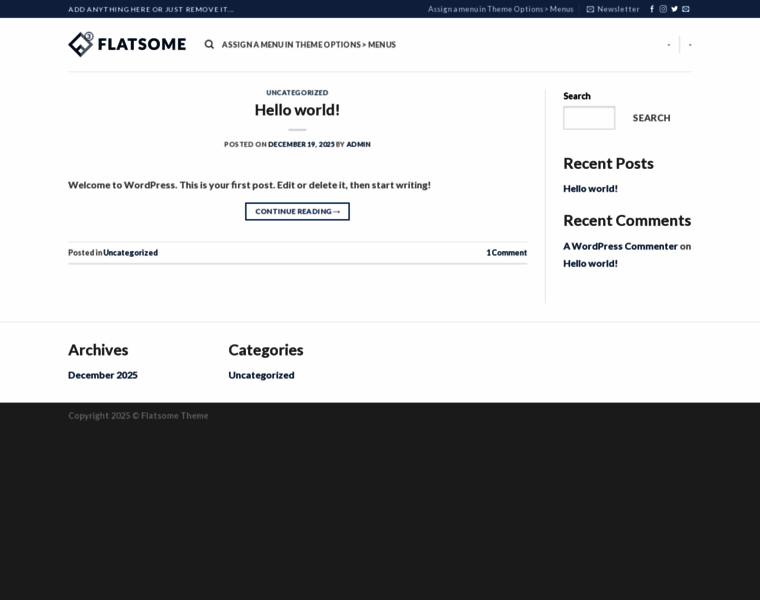Open the 1 Comment link
Image resolution: width=760 pixels, height=600 pixels.
coord(506,253)
